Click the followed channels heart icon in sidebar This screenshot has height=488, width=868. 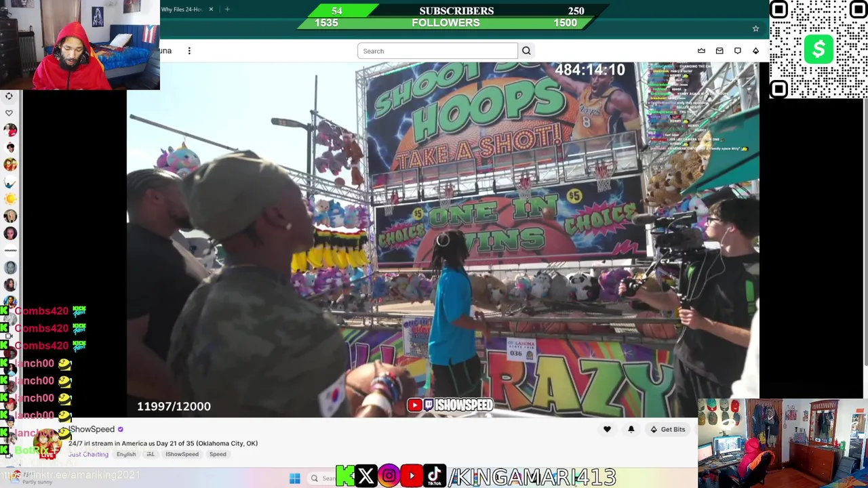(x=9, y=113)
